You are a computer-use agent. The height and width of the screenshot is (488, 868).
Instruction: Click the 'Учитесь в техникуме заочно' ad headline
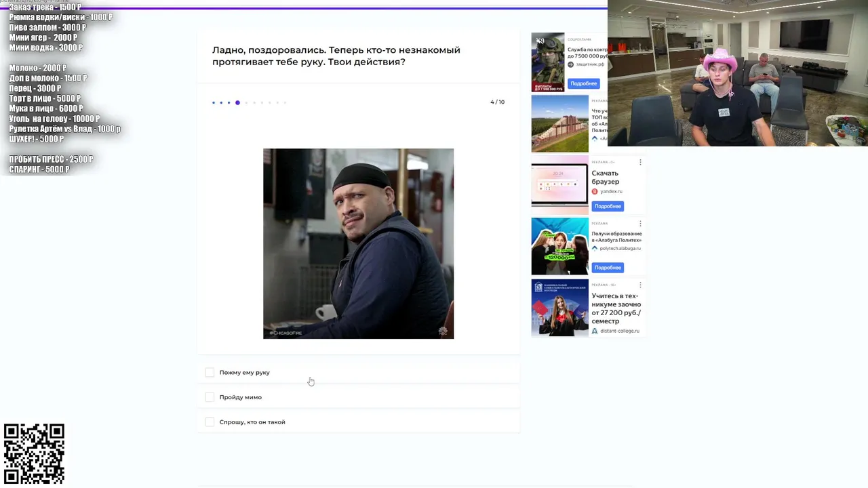click(x=616, y=308)
